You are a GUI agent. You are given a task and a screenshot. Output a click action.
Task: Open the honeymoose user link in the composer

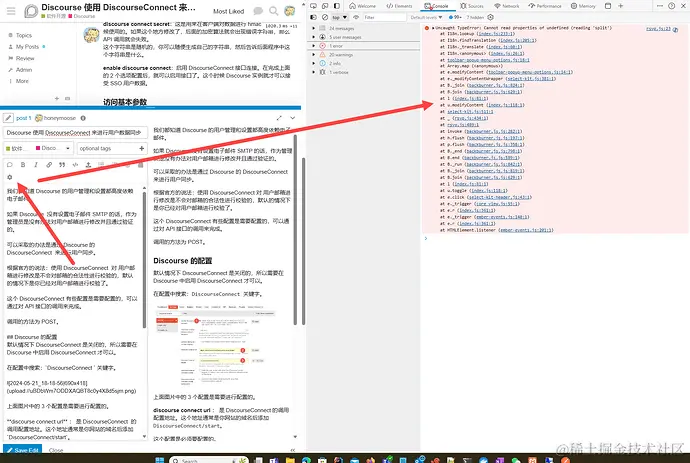[x=60, y=118]
